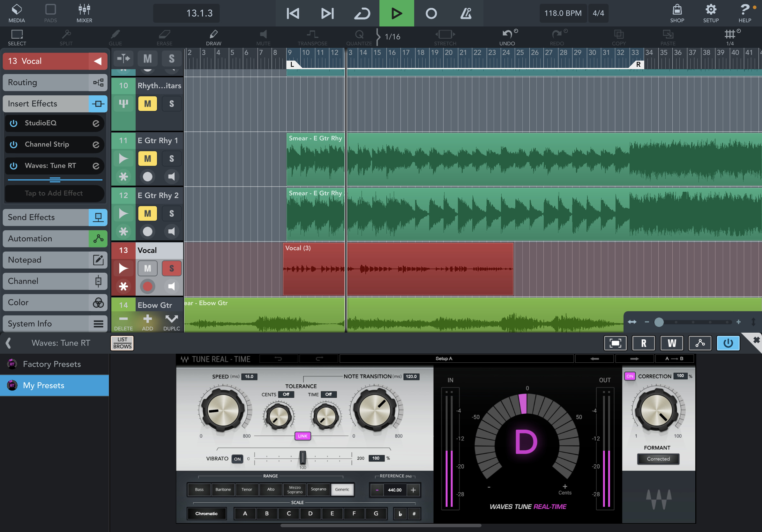The height and width of the screenshot is (532, 762).
Task: Disarm record on the Vocal track
Action: 147,286
